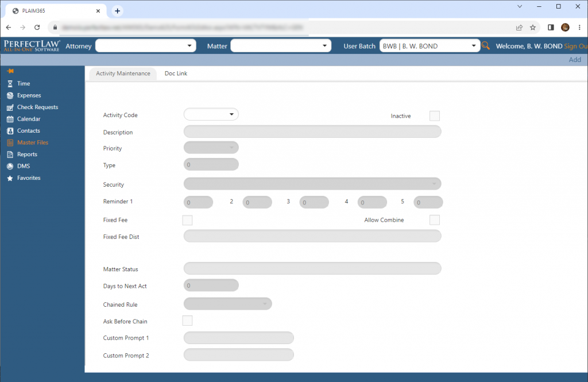588x382 pixels.
Task: Expand the User Batch dropdown
Action: click(x=430, y=46)
